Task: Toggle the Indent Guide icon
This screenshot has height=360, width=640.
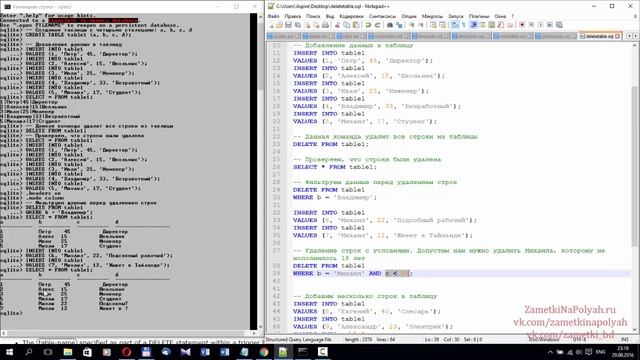Action: pyautogui.click(x=473, y=25)
